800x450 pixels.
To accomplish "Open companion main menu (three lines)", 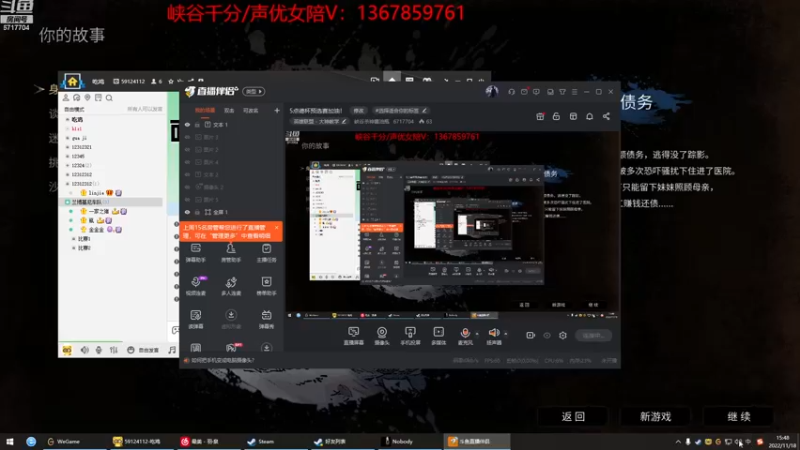I will [x=574, y=92].
